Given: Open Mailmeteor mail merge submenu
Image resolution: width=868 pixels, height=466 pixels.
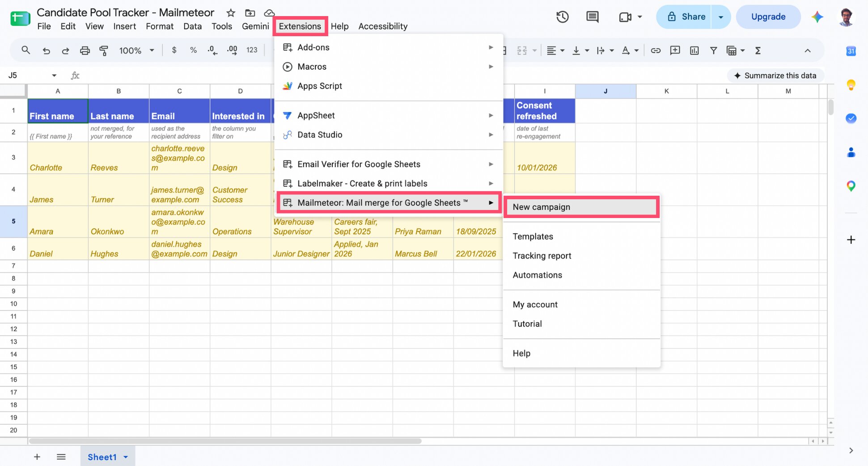Looking at the screenshot, I should pyautogui.click(x=388, y=203).
